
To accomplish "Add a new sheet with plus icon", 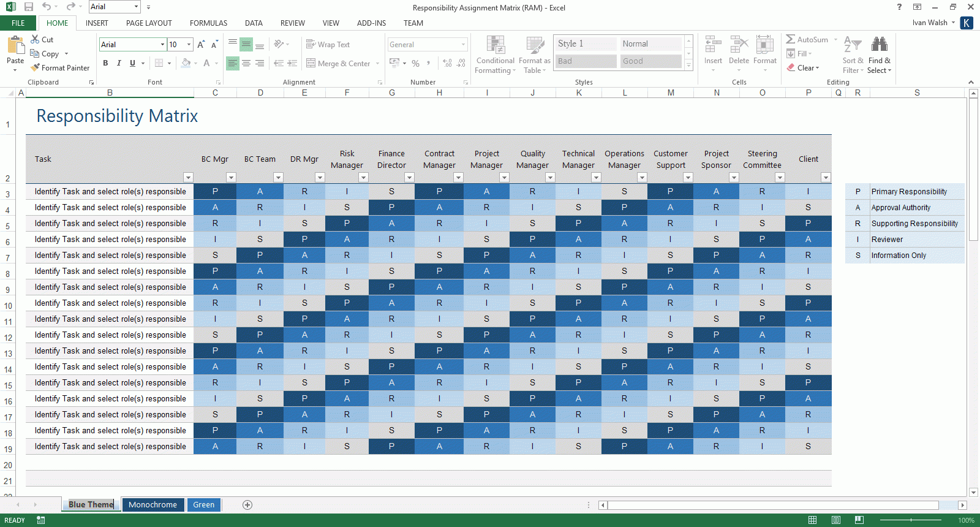I will coord(247,505).
